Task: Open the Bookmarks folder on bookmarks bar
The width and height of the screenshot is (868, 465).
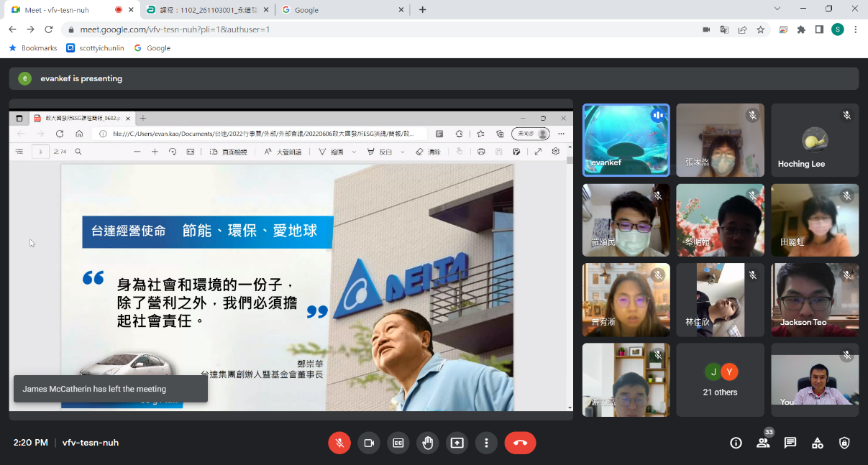Action: coord(33,48)
